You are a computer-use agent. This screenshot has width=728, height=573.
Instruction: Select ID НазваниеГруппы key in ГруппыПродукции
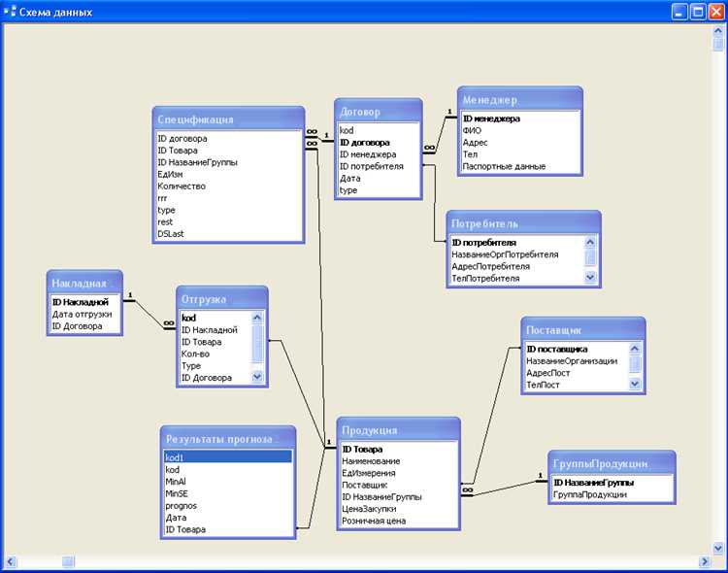coord(612,483)
